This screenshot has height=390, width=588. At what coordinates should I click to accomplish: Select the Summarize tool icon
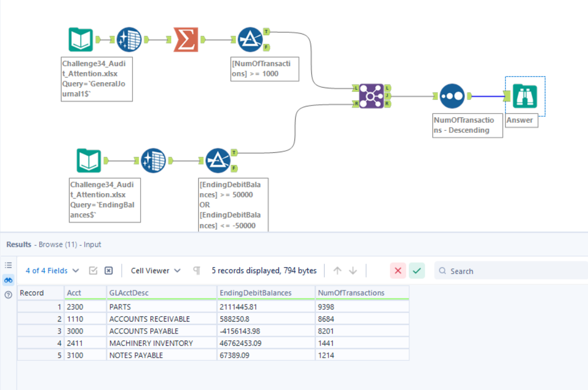click(x=186, y=40)
